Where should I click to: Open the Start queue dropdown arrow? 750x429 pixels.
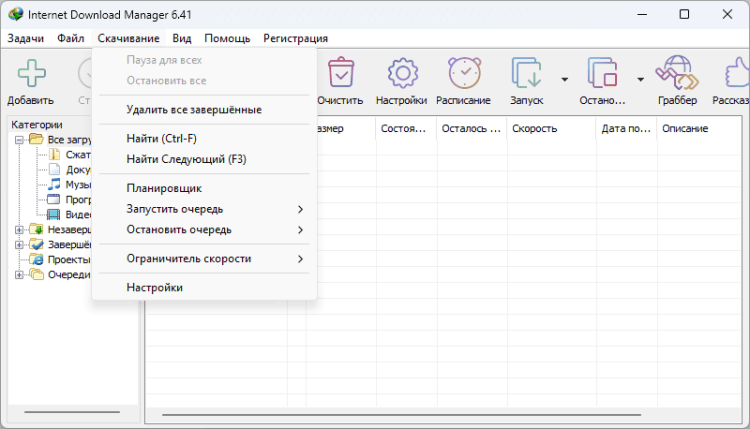click(x=564, y=79)
